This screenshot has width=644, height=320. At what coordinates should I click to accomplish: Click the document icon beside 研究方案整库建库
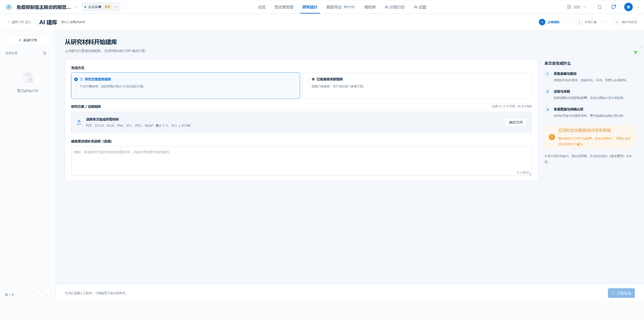(x=81, y=79)
